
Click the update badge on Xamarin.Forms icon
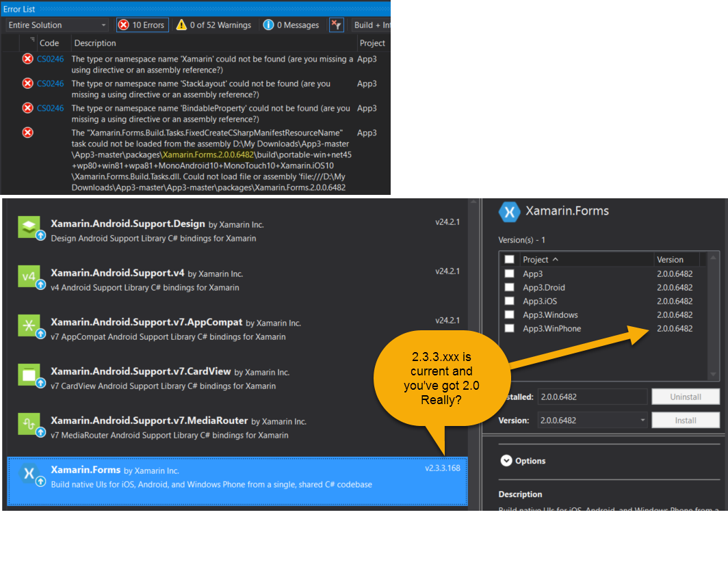pos(41,481)
